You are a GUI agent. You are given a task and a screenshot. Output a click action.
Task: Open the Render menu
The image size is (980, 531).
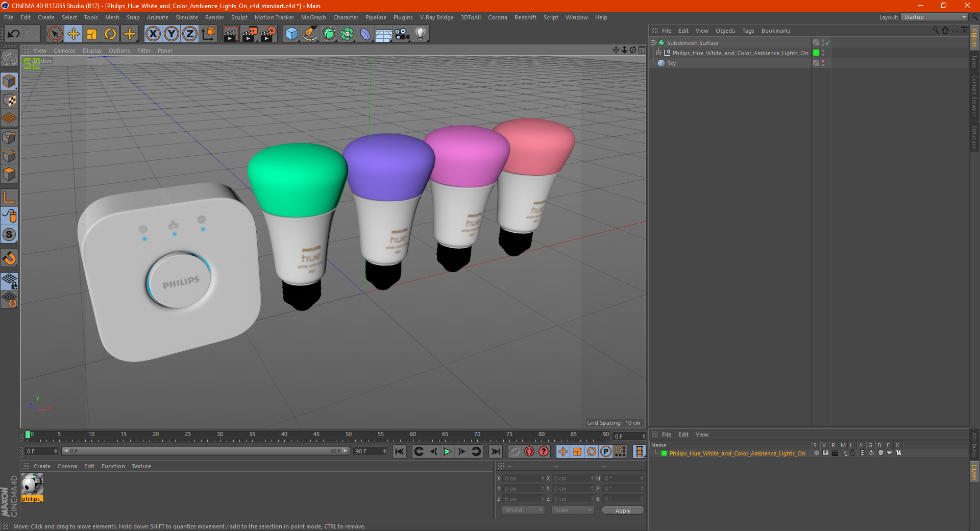coord(214,17)
